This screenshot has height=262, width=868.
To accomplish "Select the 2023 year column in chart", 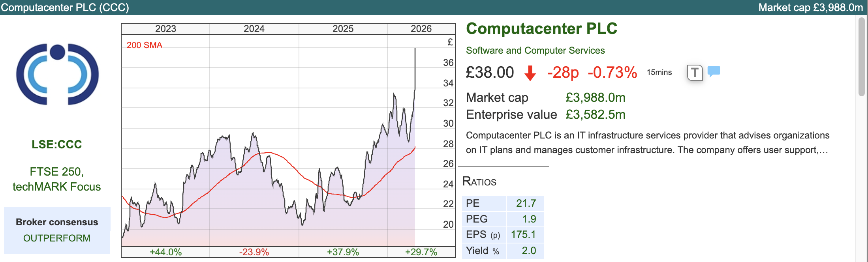I will (165, 29).
